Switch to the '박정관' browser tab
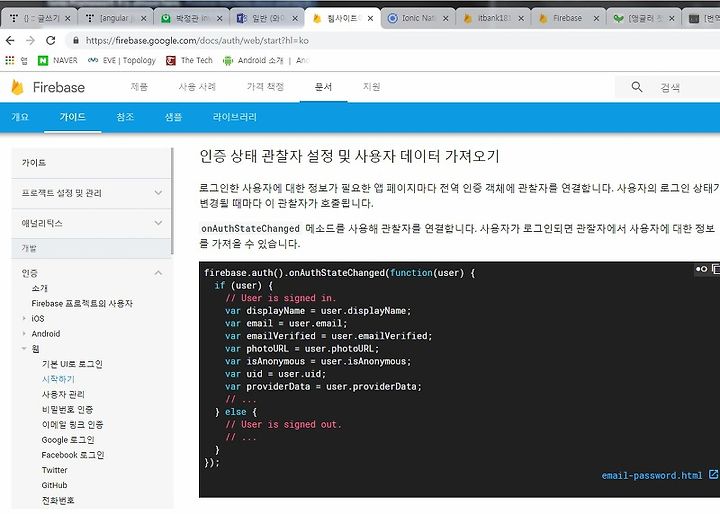This screenshot has height=514, width=720. pyautogui.click(x=190, y=18)
